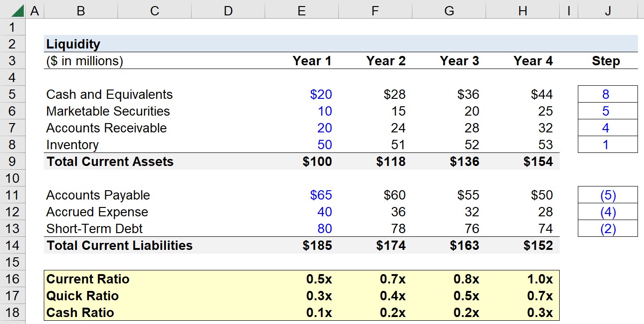Viewport: 644px width, 324px height.
Task: Click the inventory step input 1
Action: tap(608, 145)
